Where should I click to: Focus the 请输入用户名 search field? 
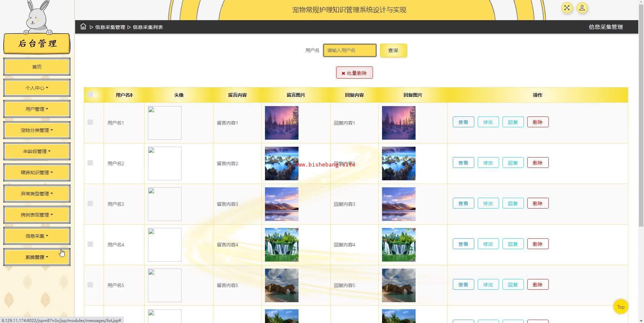(x=350, y=50)
